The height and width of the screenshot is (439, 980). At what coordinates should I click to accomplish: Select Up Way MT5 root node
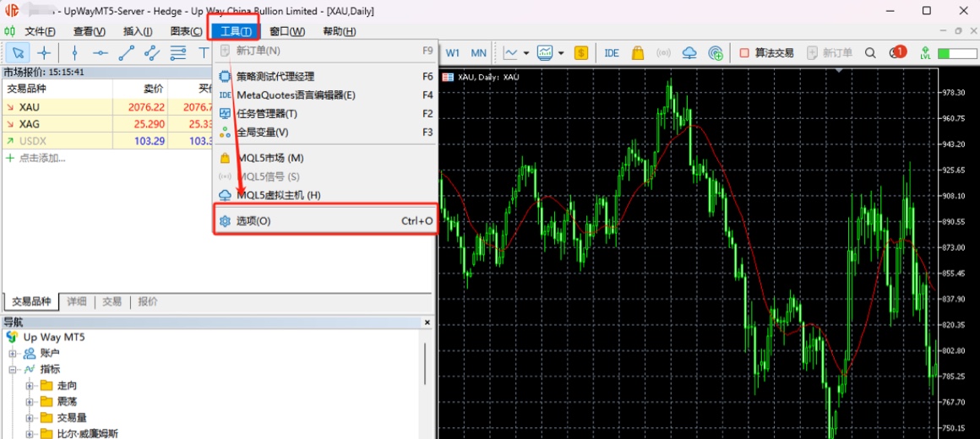46,337
